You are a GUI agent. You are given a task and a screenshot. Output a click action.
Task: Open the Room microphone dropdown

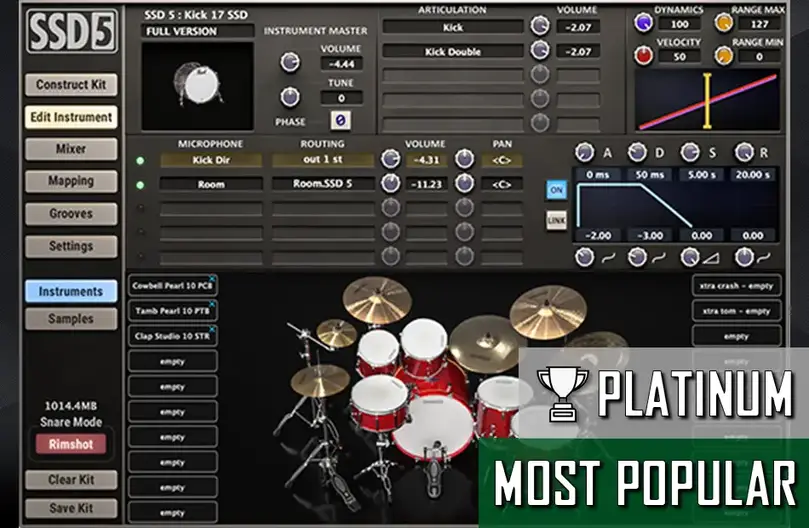pos(211,184)
